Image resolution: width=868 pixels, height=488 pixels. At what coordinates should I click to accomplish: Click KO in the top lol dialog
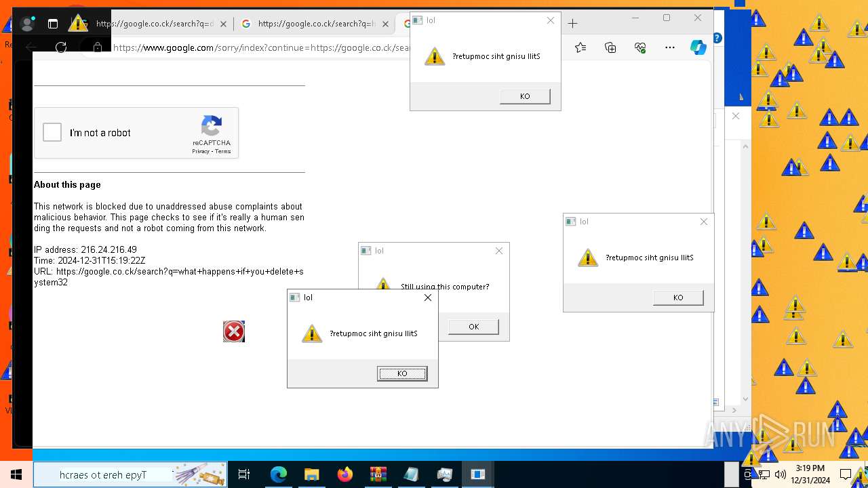pos(525,96)
